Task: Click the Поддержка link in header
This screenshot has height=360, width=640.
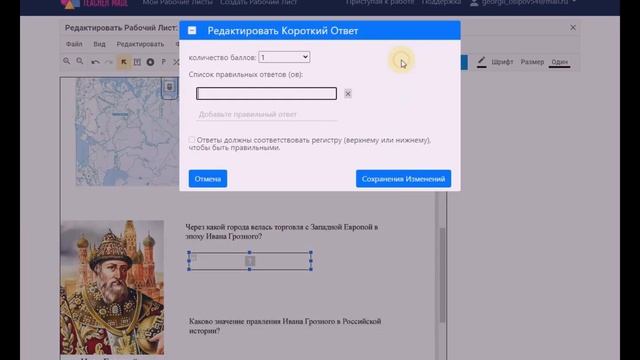Action: pos(441,2)
